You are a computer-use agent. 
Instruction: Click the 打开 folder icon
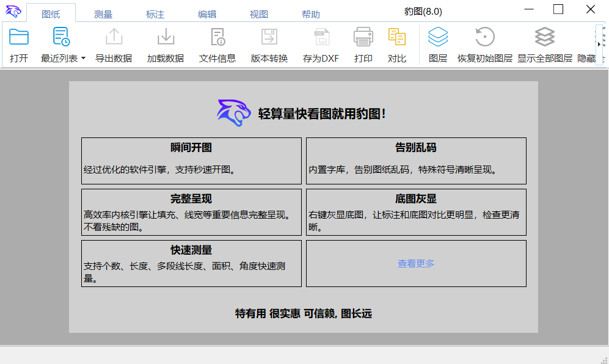click(x=19, y=37)
